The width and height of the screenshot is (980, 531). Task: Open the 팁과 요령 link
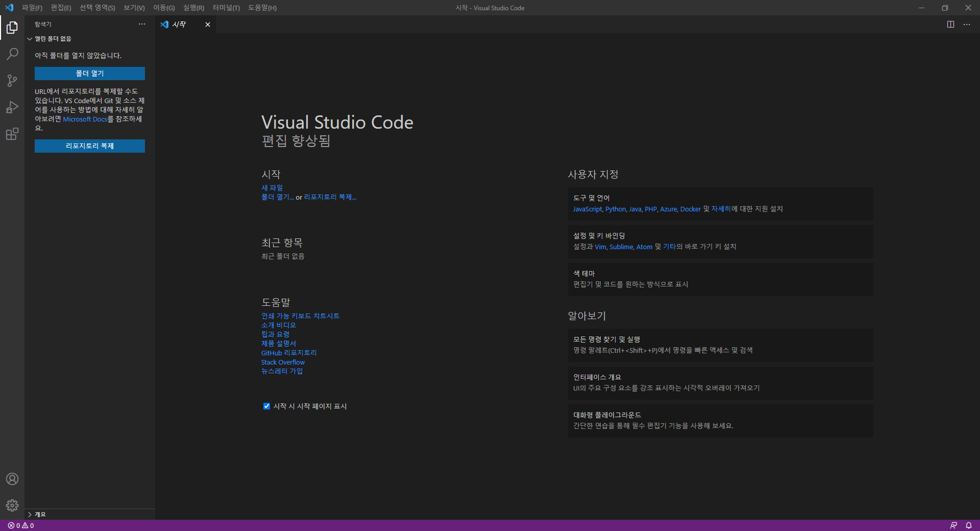tap(276, 334)
